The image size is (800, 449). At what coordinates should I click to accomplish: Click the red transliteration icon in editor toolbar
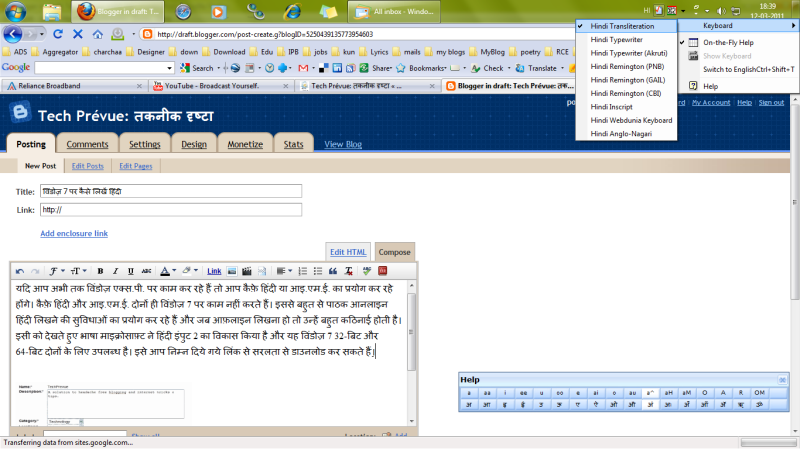pyautogui.click(x=383, y=271)
